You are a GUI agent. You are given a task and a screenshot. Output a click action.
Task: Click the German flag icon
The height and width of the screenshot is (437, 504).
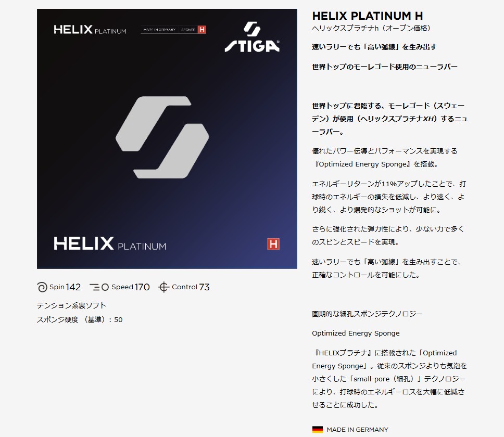click(x=317, y=430)
